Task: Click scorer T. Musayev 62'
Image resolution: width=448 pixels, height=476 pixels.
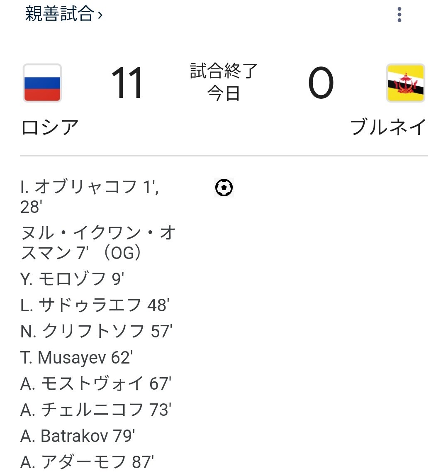Action: tap(77, 357)
